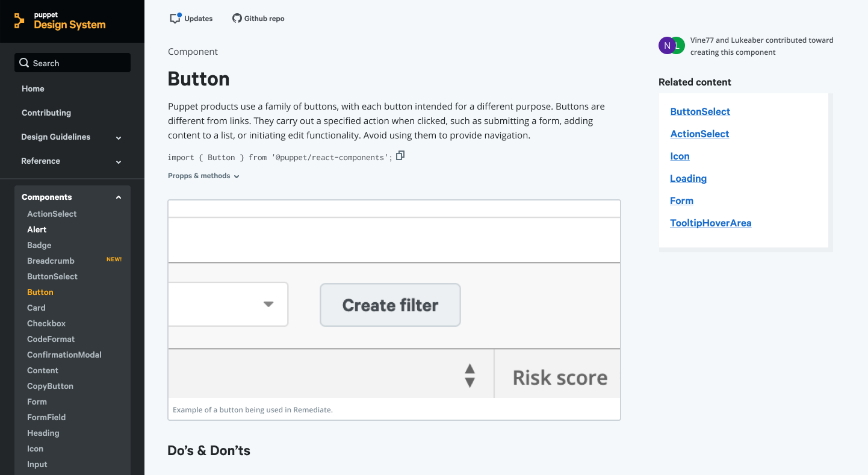868x475 pixels.
Task: Collapse the Components section
Action: tap(119, 197)
